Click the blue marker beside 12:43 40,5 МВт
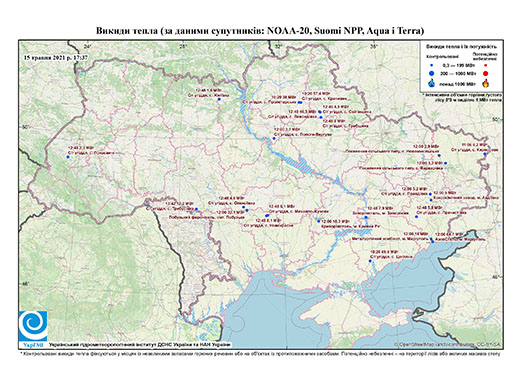The image size is (520, 368). point(320,112)
